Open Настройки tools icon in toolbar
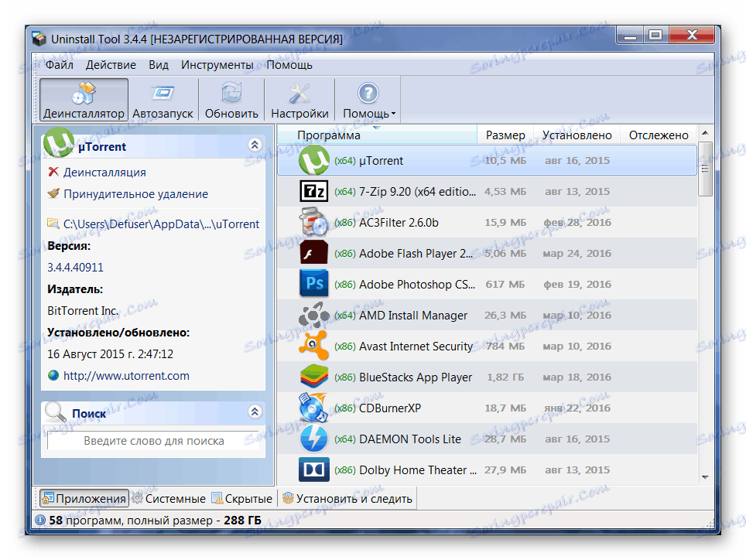Screen dimensions: 746x560 299,93
